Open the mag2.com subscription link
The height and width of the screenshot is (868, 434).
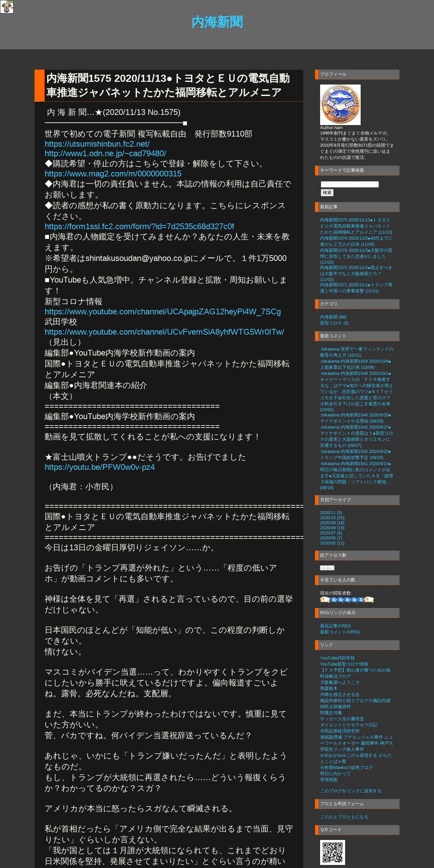[113, 174]
